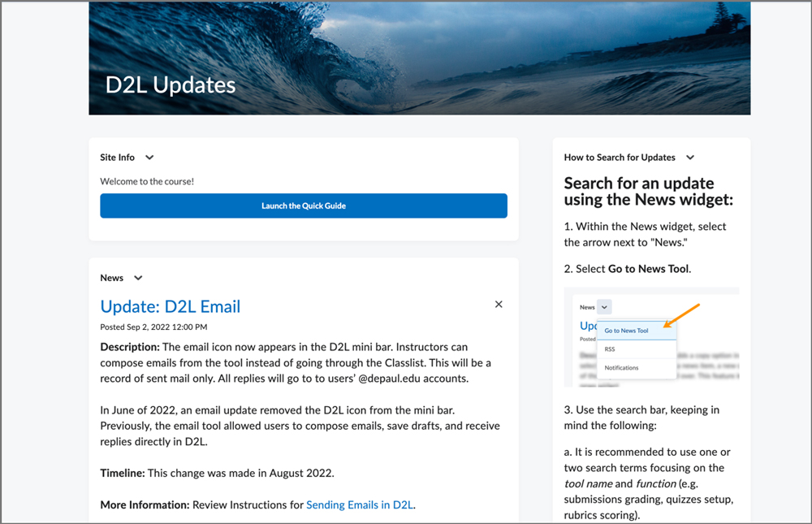Open the News widget dropdown arrow
This screenshot has width=812, height=524.
coord(138,278)
